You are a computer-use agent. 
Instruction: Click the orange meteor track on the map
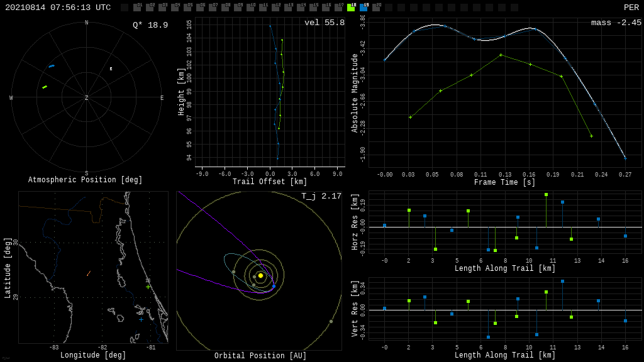[89, 273]
